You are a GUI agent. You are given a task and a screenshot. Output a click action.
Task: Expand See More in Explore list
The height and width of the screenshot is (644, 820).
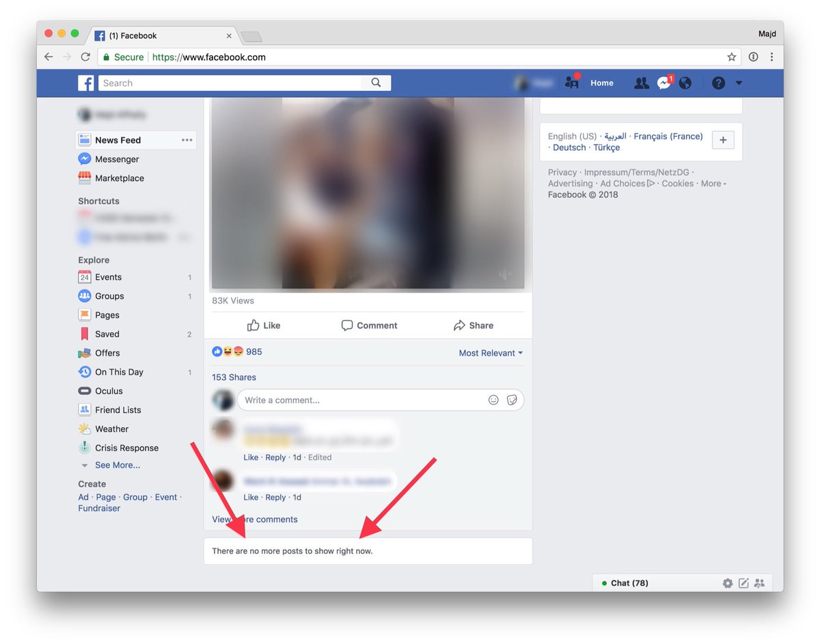coord(117,465)
